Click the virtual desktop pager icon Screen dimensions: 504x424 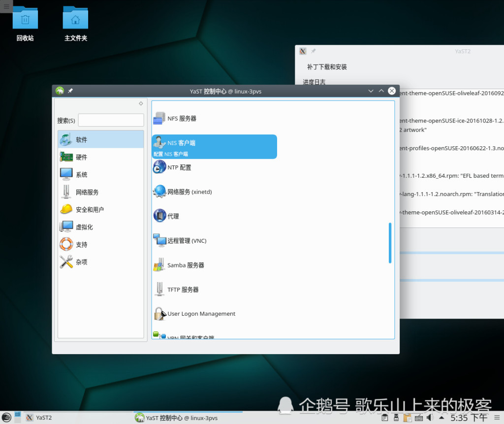(x=18, y=417)
